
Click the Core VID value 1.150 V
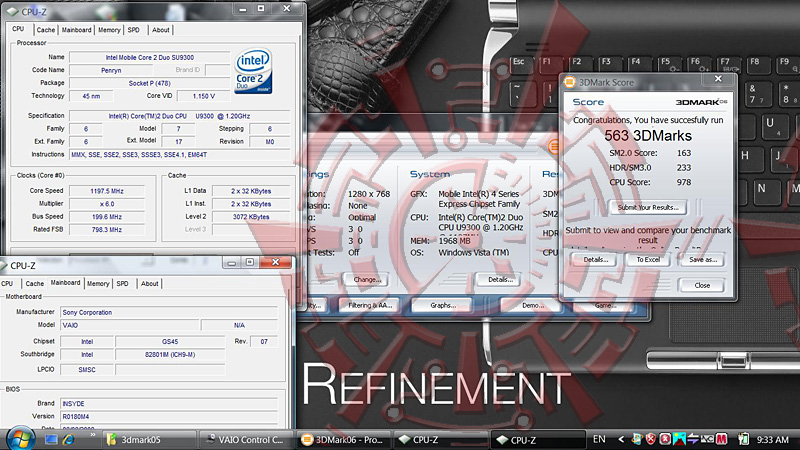point(204,96)
